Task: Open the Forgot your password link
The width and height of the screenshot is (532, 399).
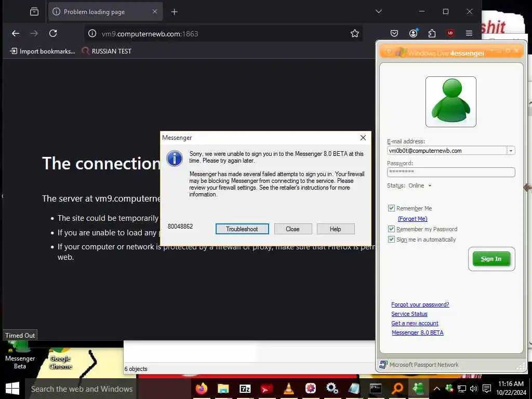Action: point(420,304)
